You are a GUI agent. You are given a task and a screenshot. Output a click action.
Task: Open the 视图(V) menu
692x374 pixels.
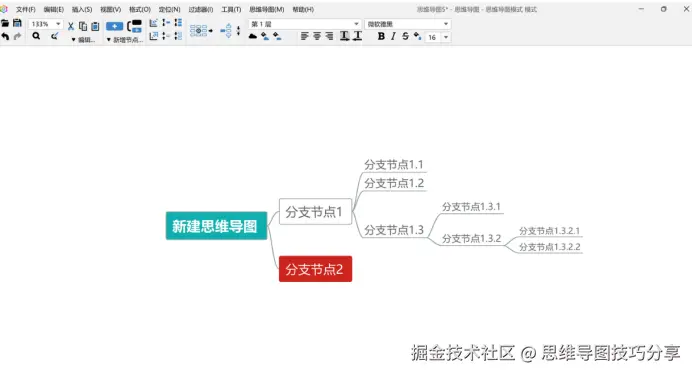110,9
